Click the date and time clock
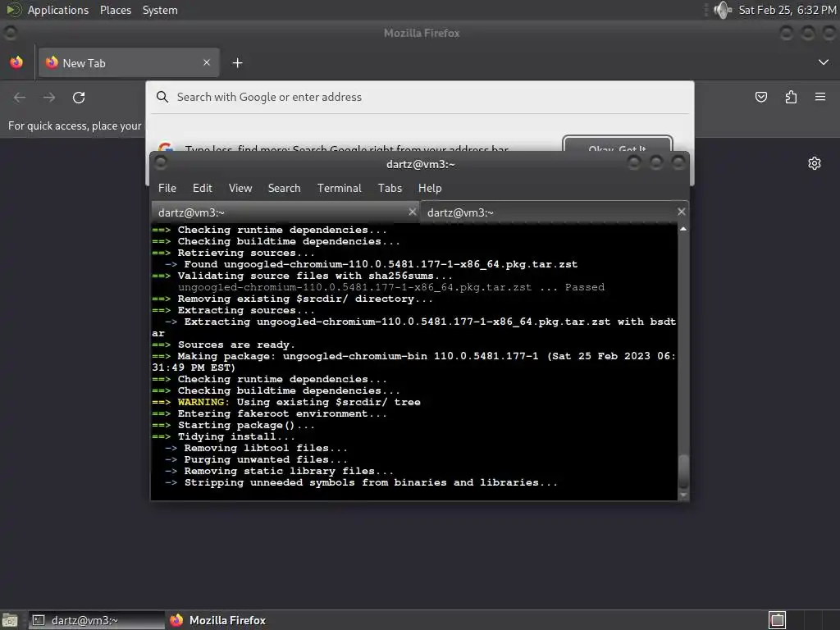 click(x=787, y=10)
